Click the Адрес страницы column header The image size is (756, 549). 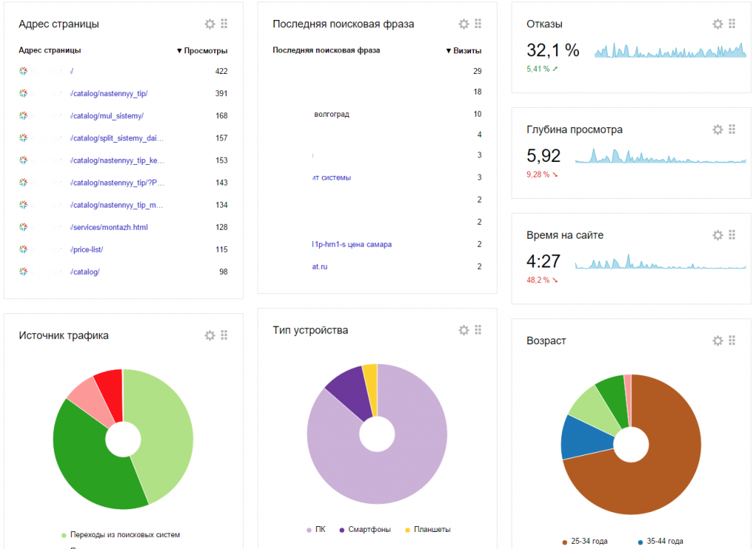pos(49,50)
